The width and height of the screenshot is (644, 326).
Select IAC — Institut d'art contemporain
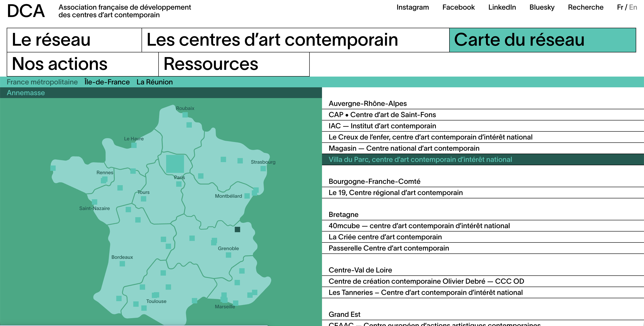coord(382,126)
